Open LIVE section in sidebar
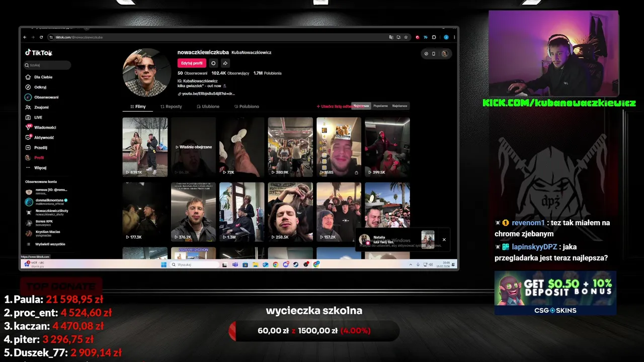The image size is (644, 362). pyautogui.click(x=34, y=117)
